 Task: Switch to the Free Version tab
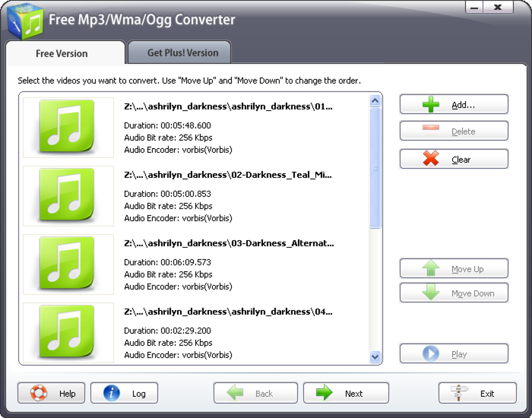[x=66, y=53]
